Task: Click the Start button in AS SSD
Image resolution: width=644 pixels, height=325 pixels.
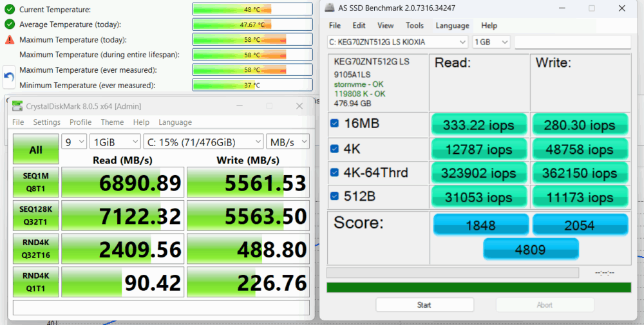Action: pyautogui.click(x=424, y=305)
